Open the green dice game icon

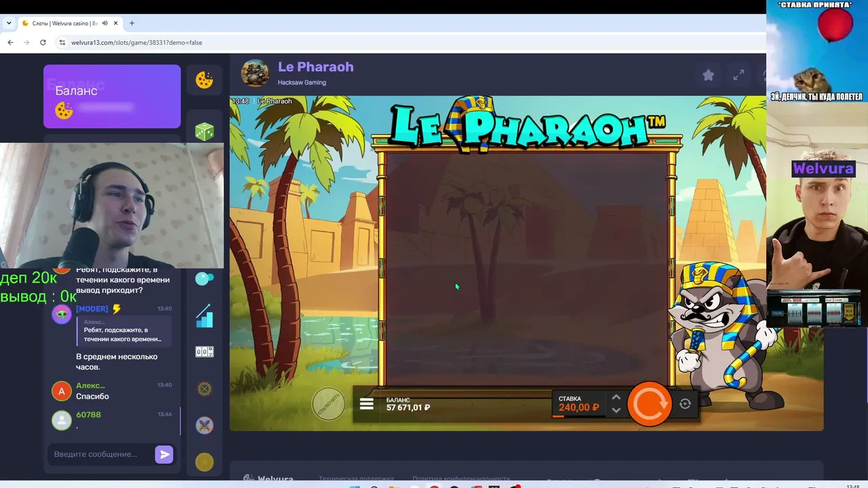coord(204,131)
